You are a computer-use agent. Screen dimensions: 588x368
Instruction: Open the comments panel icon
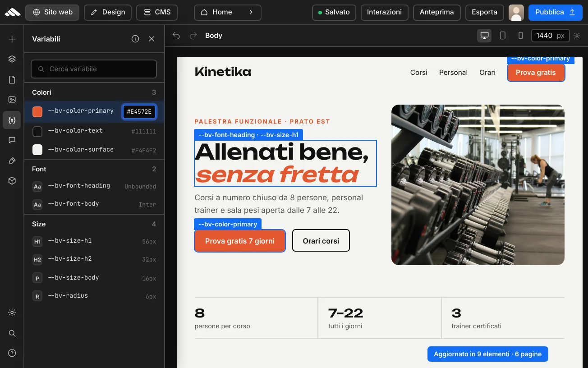tap(12, 140)
